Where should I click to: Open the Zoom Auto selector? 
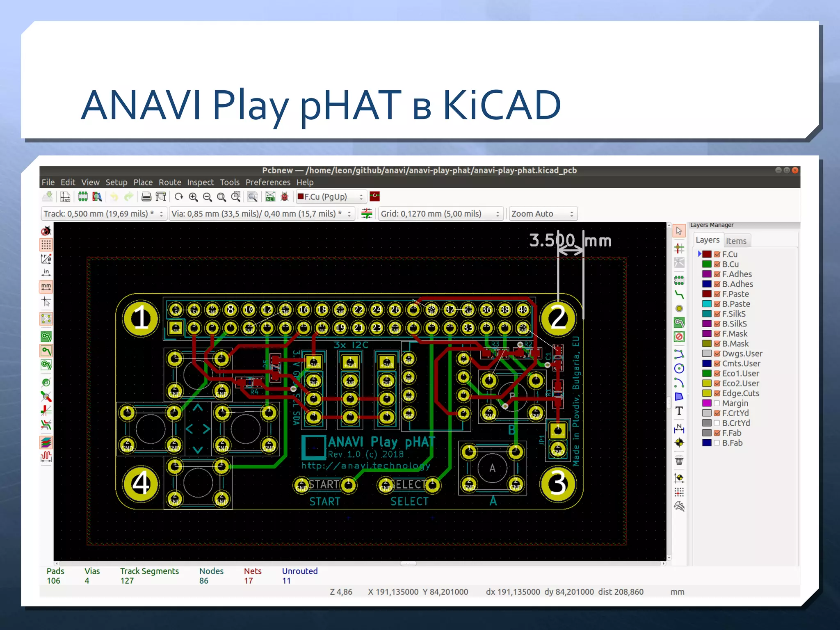tap(542, 214)
